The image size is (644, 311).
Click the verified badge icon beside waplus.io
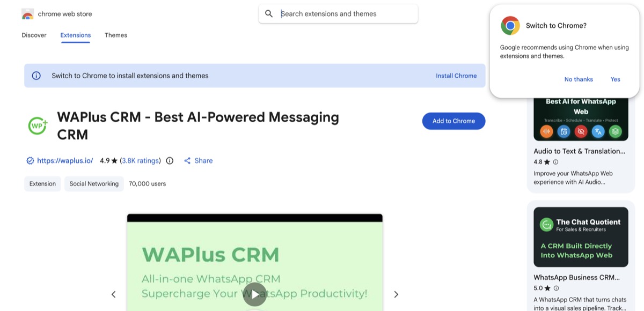pos(30,161)
